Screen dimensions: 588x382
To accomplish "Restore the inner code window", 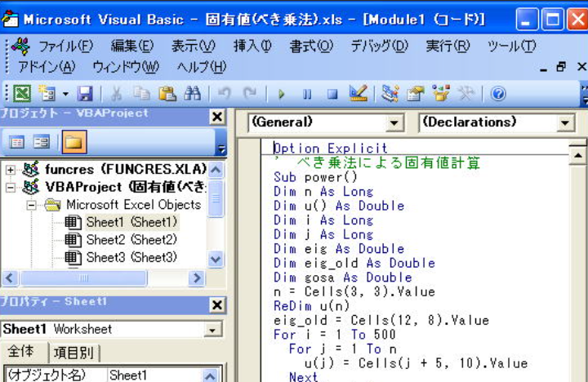I will [561, 67].
